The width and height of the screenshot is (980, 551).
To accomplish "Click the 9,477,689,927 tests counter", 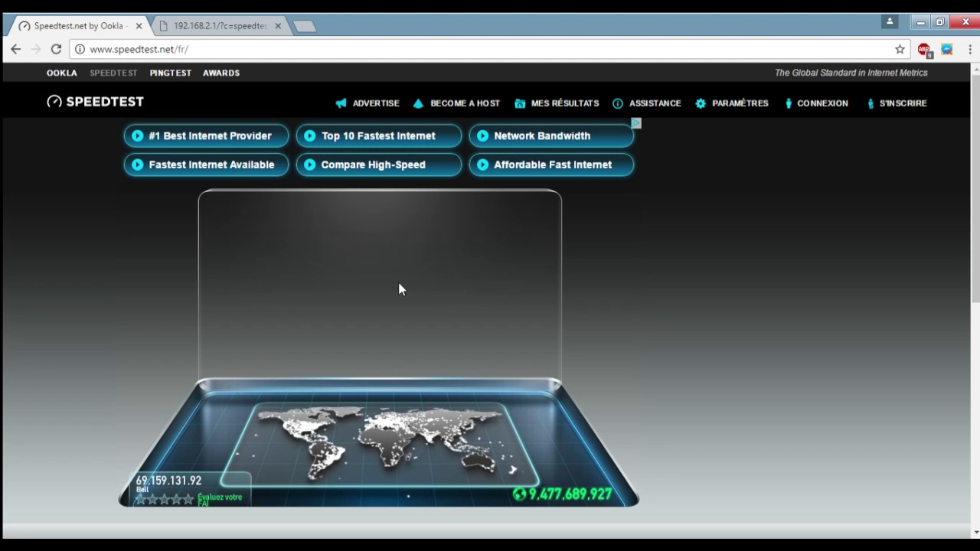I will point(570,494).
